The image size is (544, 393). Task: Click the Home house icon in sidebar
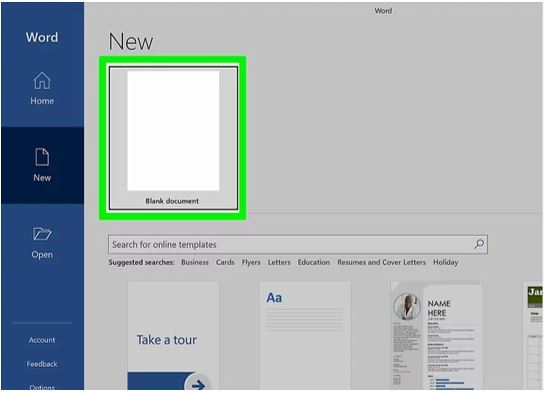tap(42, 80)
